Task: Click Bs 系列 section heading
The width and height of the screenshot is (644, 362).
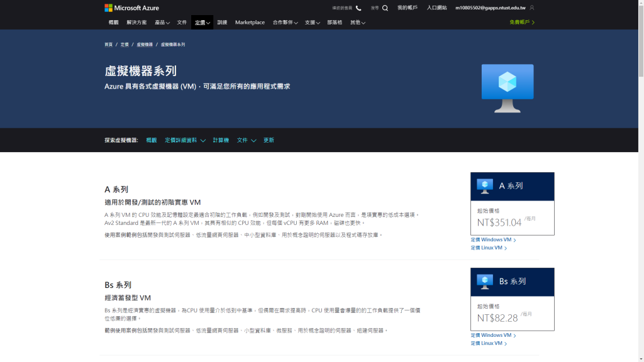Action: pos(118,285)
